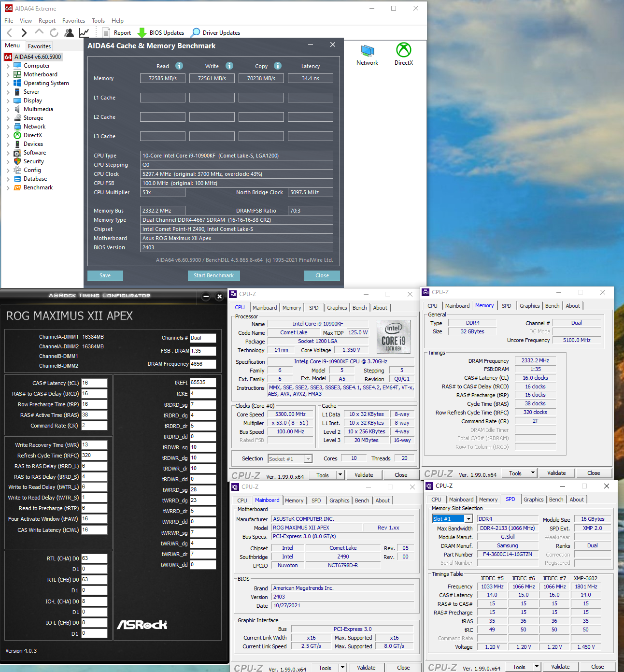Click Start Benchmark button
Image resolution: width=624 pixels, height=672 pixels.
point(213,275)
